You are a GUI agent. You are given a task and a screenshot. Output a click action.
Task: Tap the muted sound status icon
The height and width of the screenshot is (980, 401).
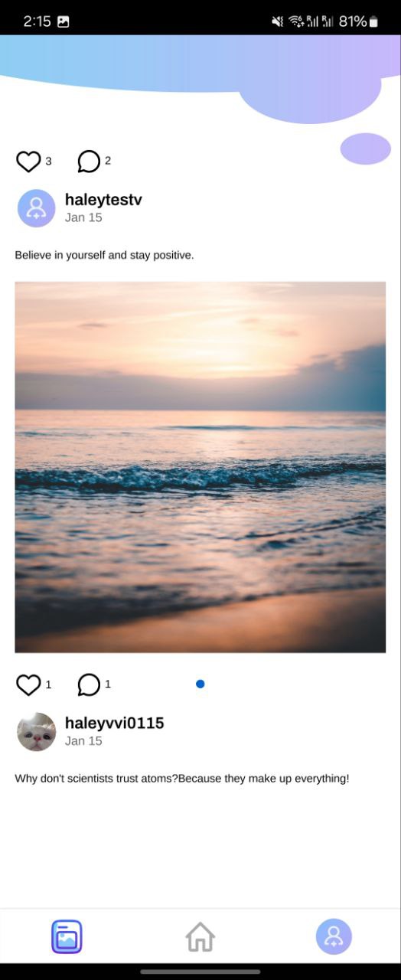277,21
